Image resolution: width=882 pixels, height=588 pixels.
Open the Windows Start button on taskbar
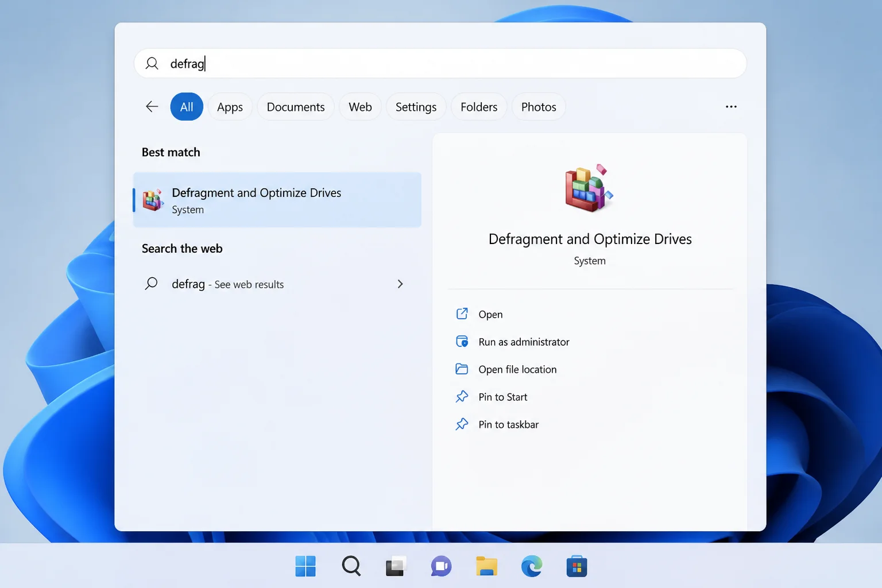pos(305,566)
